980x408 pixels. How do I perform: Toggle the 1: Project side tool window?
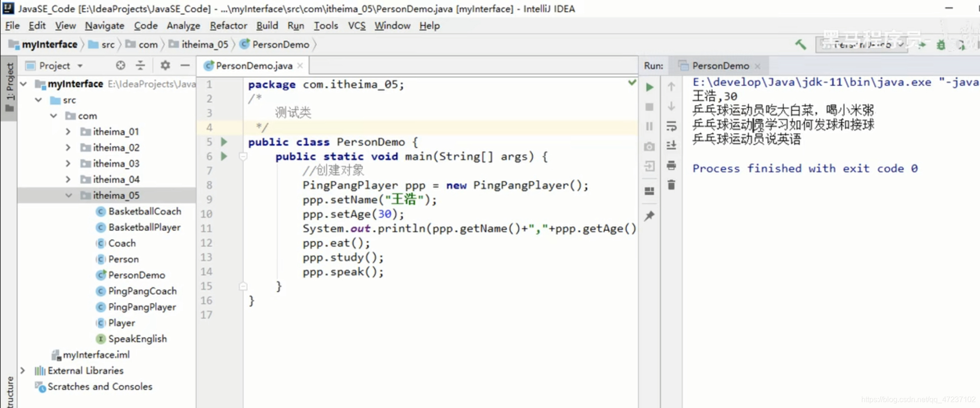pyautogui.click(x=9, y=87)
